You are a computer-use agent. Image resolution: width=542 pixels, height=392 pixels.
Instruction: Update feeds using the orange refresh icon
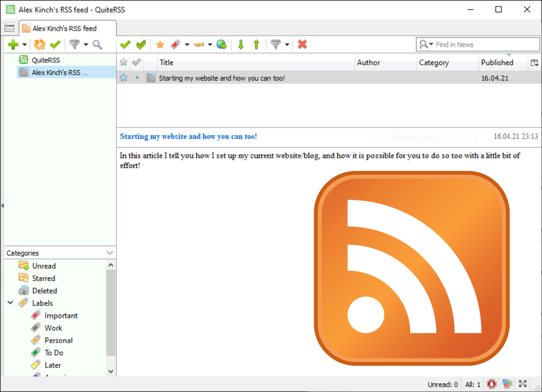pyautogui.click(x=39, y=44)
